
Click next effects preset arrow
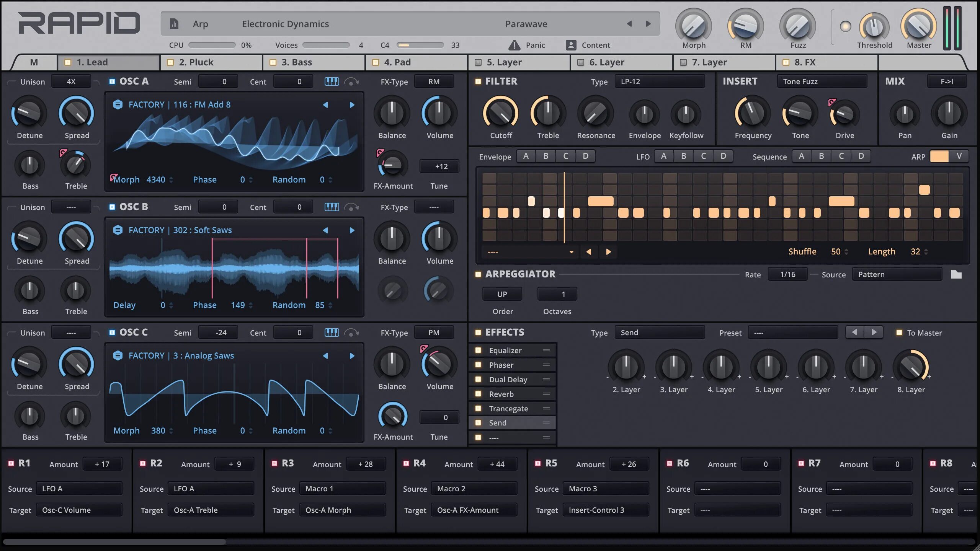point(874,332)
